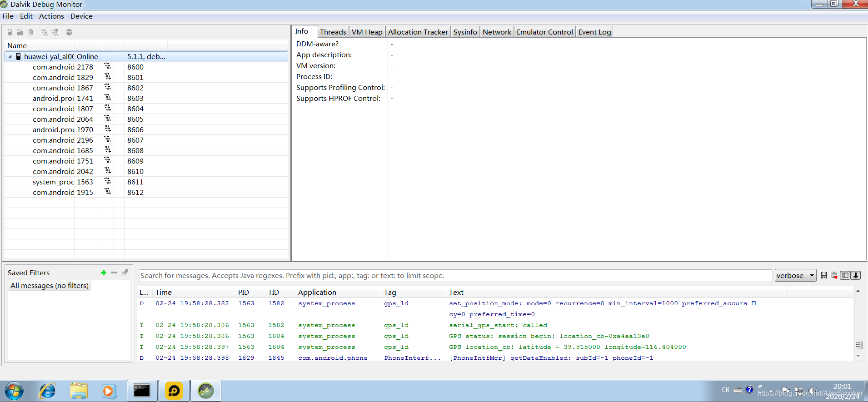Click the Update Threads toolbar icon
868x402 pixels.
coord(44,32)
